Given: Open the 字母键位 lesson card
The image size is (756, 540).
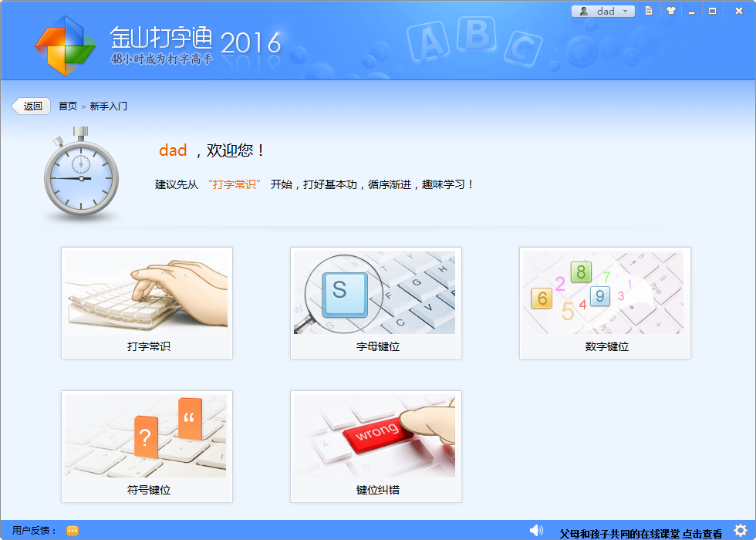Looking at the screenshot, I should pos(376,302).
